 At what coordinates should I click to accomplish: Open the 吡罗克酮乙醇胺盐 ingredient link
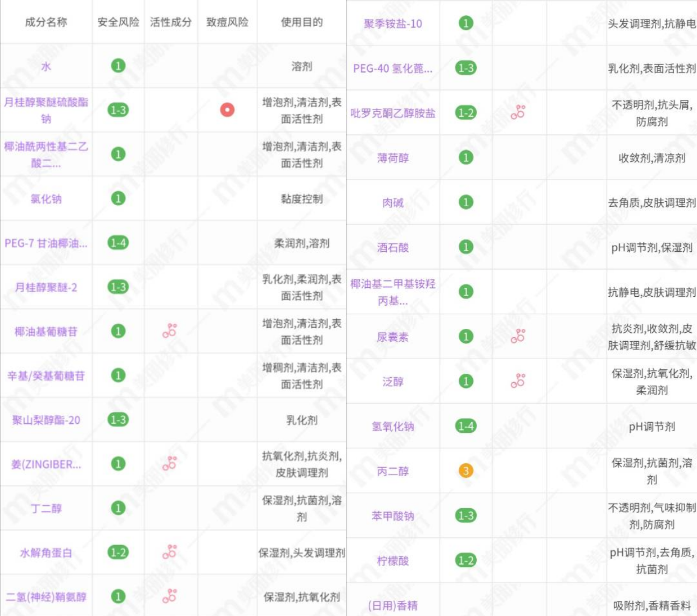[393, 113]
